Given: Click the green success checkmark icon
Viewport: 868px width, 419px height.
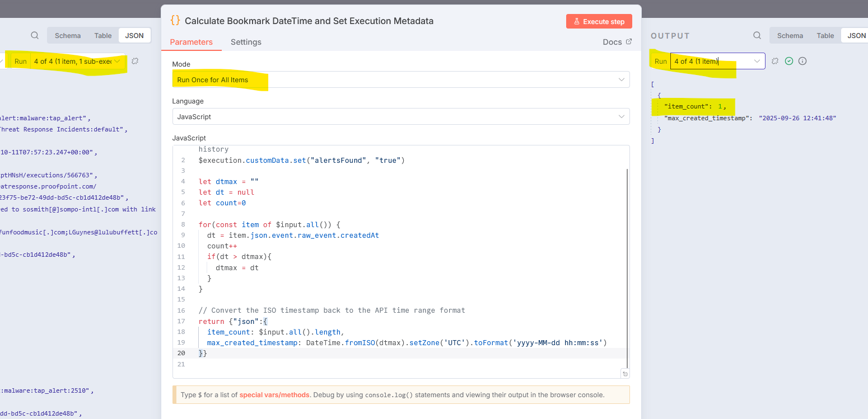Looking at the screenshot, I should (x=789, y=61).
